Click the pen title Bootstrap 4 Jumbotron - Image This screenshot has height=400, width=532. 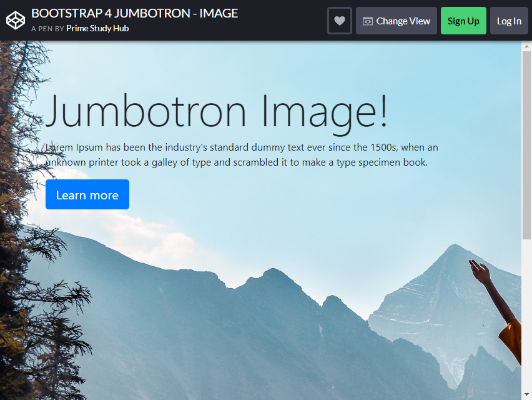pyautogui.click(x=135, y=13)
